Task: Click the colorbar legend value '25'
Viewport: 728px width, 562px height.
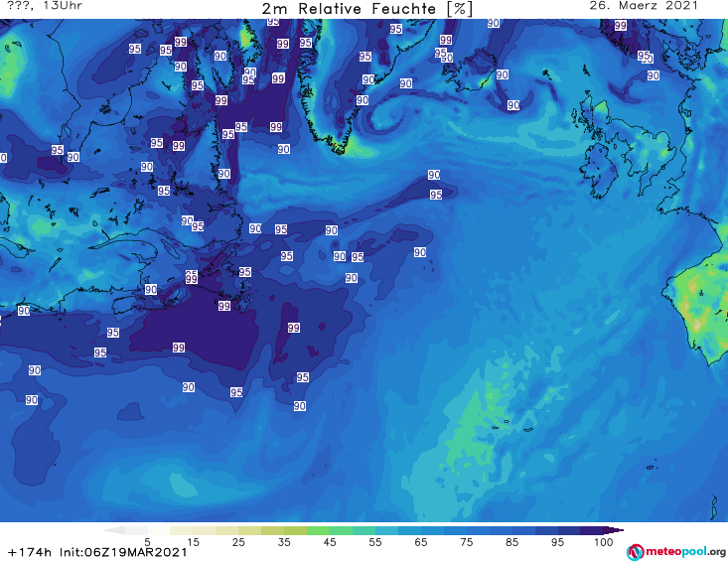Action: coord(238,542)
